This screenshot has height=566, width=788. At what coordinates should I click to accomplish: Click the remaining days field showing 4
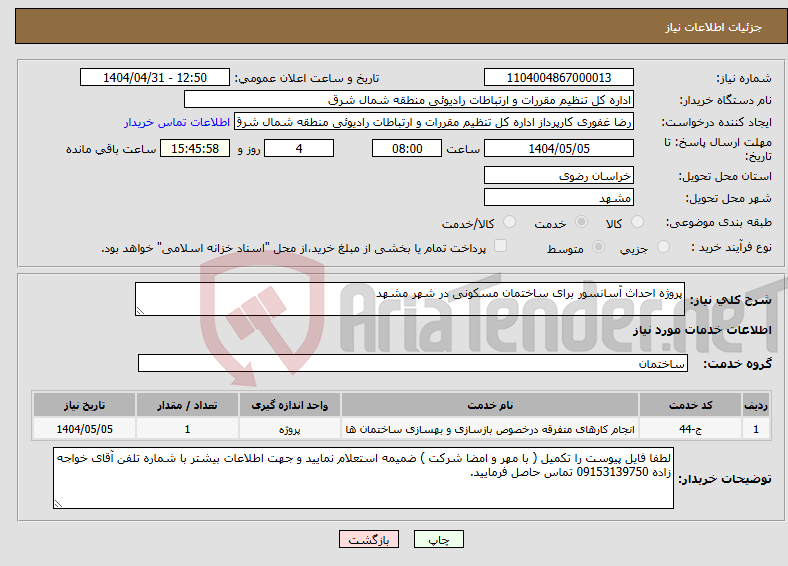coord(299,148)
